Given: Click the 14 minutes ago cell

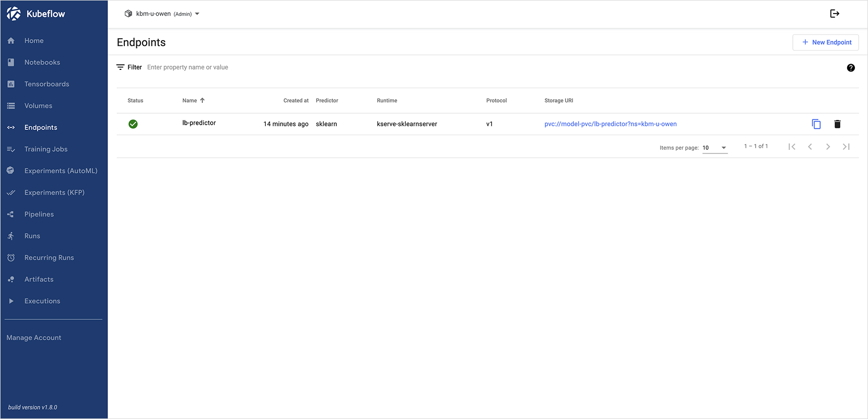Looking at the screenshot, I should pyautogui.click(x=286, y=124).
